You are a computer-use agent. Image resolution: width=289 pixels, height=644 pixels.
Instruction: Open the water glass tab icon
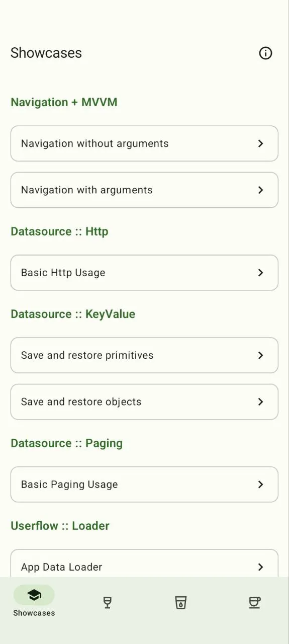(x=181, y=602)
